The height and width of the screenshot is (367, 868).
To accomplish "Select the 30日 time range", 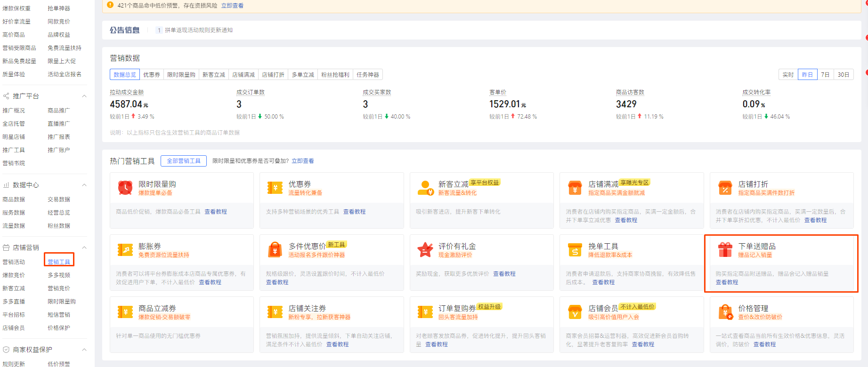I will [x=844, y=75].
